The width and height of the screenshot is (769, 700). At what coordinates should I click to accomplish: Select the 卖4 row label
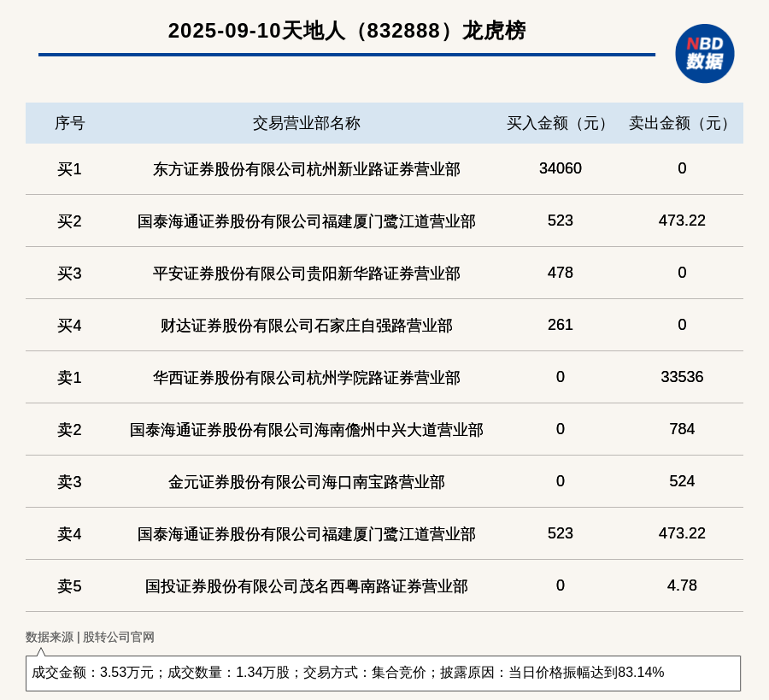pyautogui.click(x=69, y=533)
